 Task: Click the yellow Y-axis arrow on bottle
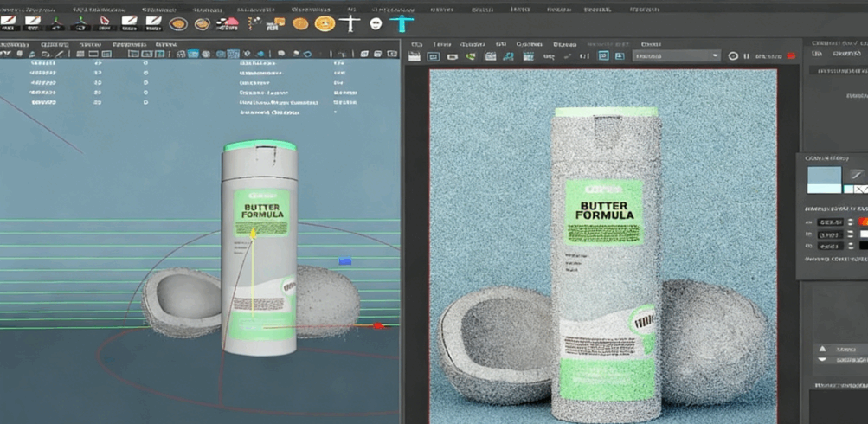[253, 232]
